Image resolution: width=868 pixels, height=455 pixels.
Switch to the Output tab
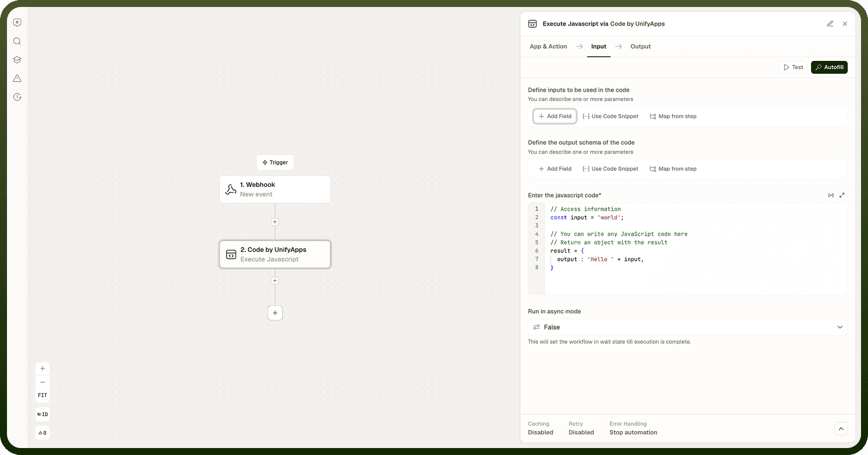point(641,46)
